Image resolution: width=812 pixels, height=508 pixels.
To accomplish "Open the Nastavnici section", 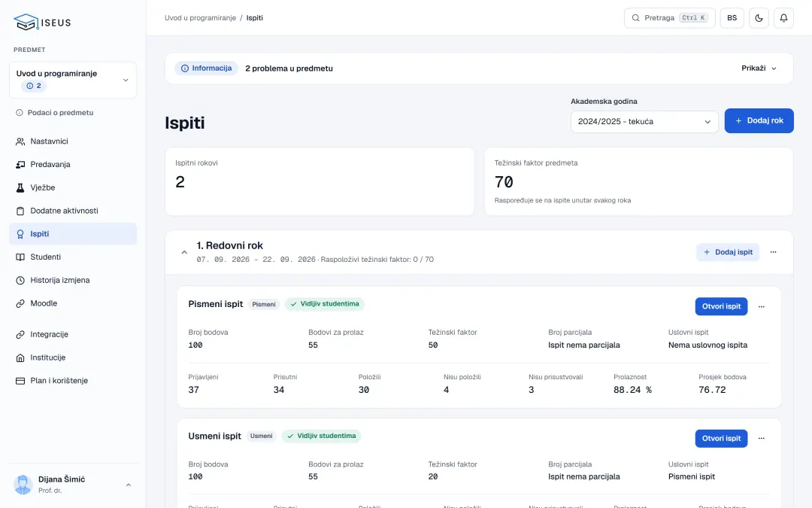I will click(x=73, y=141).
